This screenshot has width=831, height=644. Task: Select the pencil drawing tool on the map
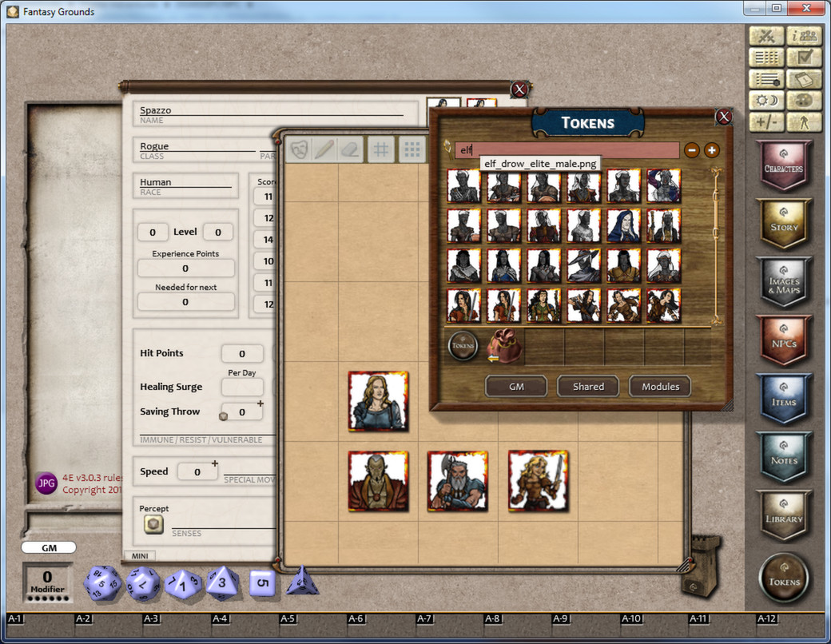coord(324,149)
